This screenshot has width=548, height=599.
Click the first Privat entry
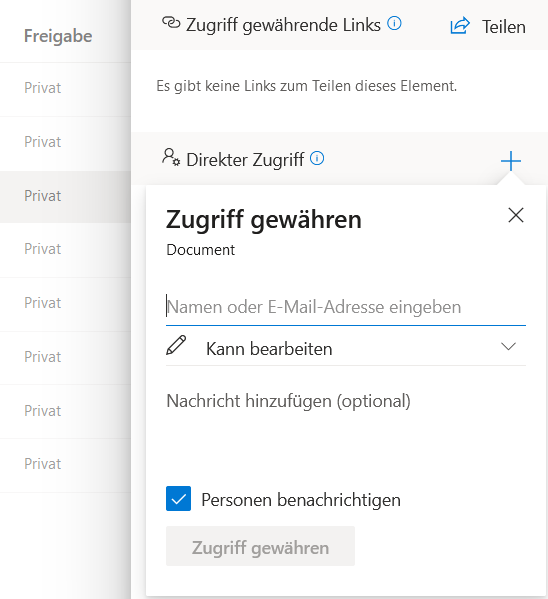pyautogui.click(x=42, y=88)
